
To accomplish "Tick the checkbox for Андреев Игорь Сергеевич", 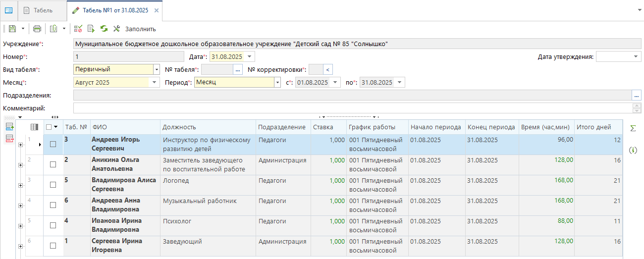I will pyautogui.click(x=53, y=144).
